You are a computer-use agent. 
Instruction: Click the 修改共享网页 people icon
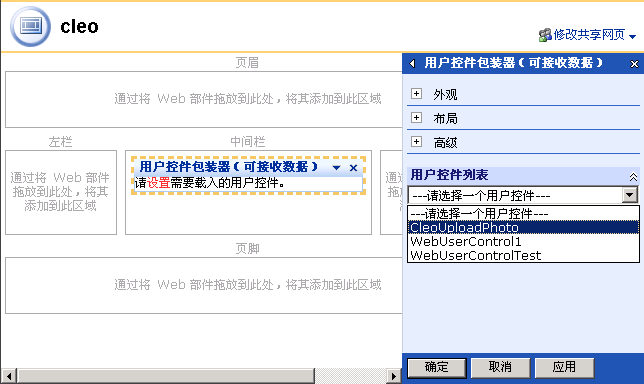coord(545,35)
